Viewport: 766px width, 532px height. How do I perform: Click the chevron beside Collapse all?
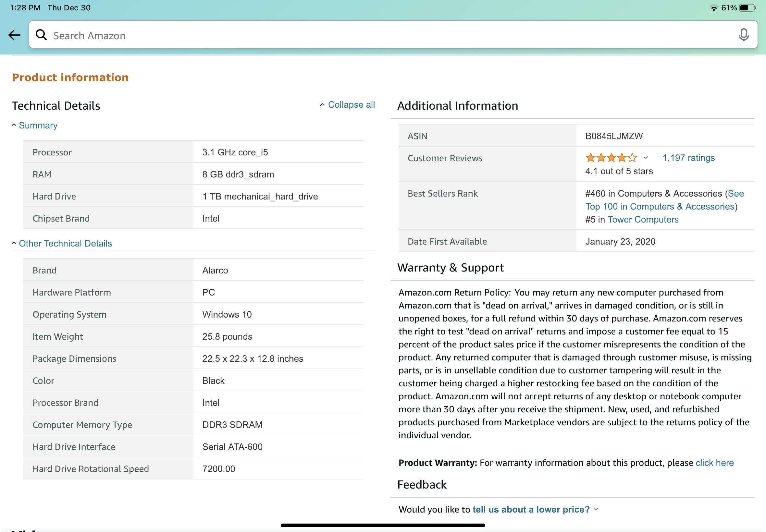[x=322, y=105]
